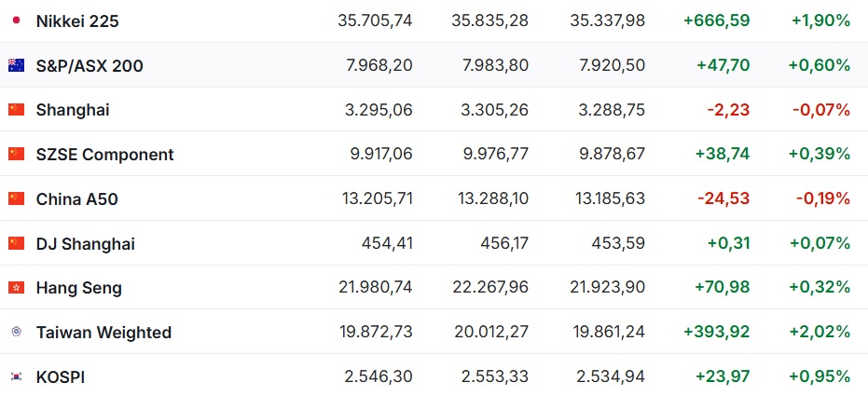Click the Nikkei 225 +1,90% change value
This screenshot has width=868, height=396.
pos(820,21)
